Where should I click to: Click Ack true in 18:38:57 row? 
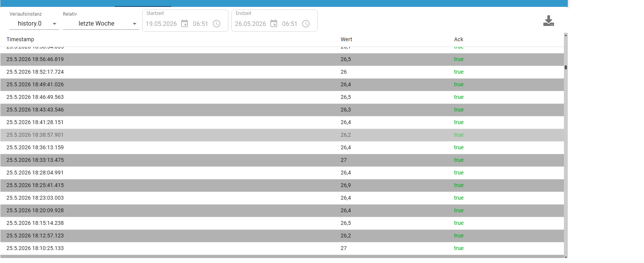click(459, 135)
